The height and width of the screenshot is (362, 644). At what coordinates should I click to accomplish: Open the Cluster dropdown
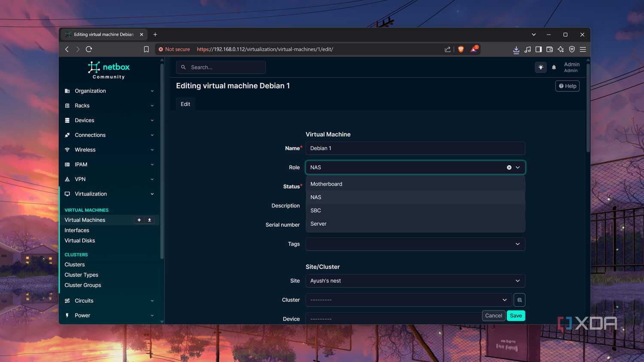[408, 300]
